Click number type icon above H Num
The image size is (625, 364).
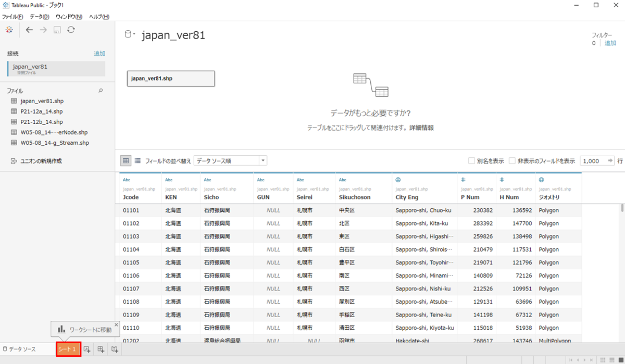[x=502, y=180]
